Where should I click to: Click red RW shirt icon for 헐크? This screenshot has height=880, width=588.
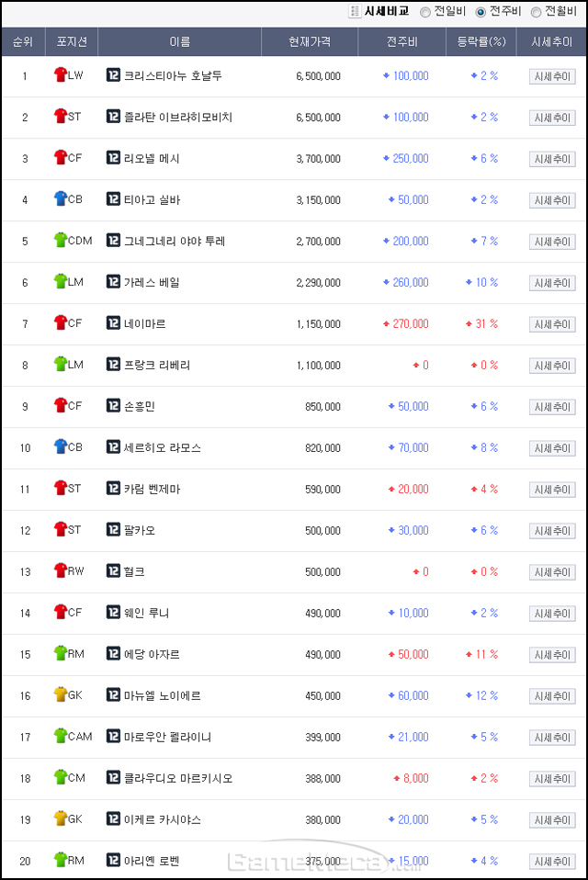(61, 570)
